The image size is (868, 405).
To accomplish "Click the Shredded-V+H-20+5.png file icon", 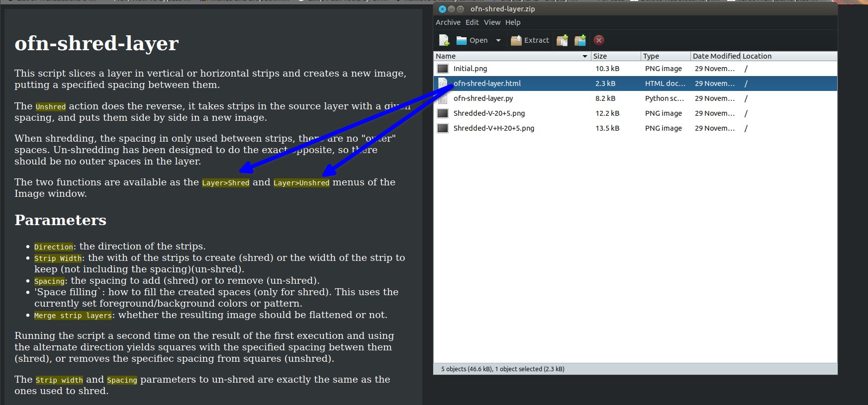I will tap(443, 128).
